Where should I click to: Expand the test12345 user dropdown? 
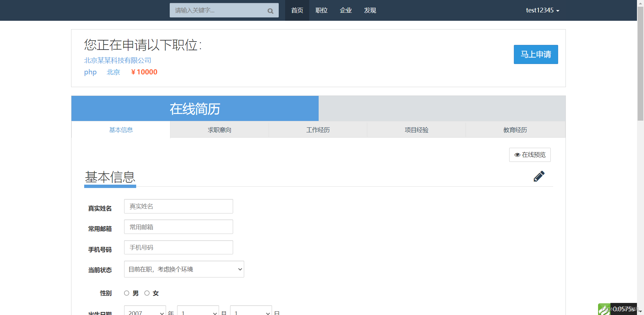click(542, 10)
